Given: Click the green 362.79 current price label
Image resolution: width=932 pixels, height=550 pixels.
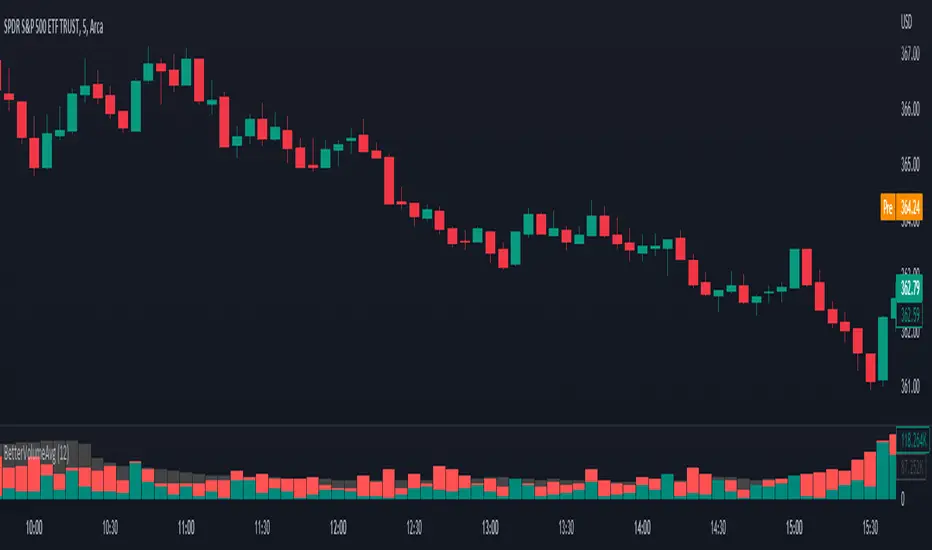Looking at the screenshot, I should point(909,291).
